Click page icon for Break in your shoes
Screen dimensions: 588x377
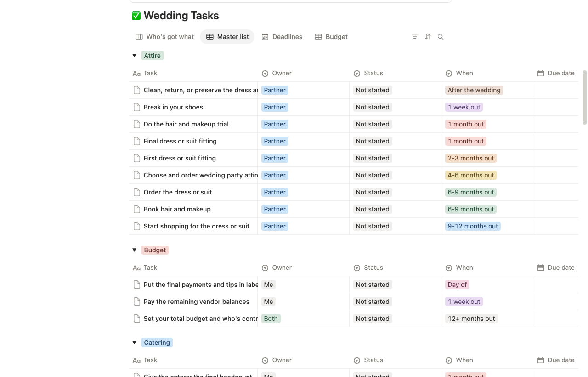[136, 107]
